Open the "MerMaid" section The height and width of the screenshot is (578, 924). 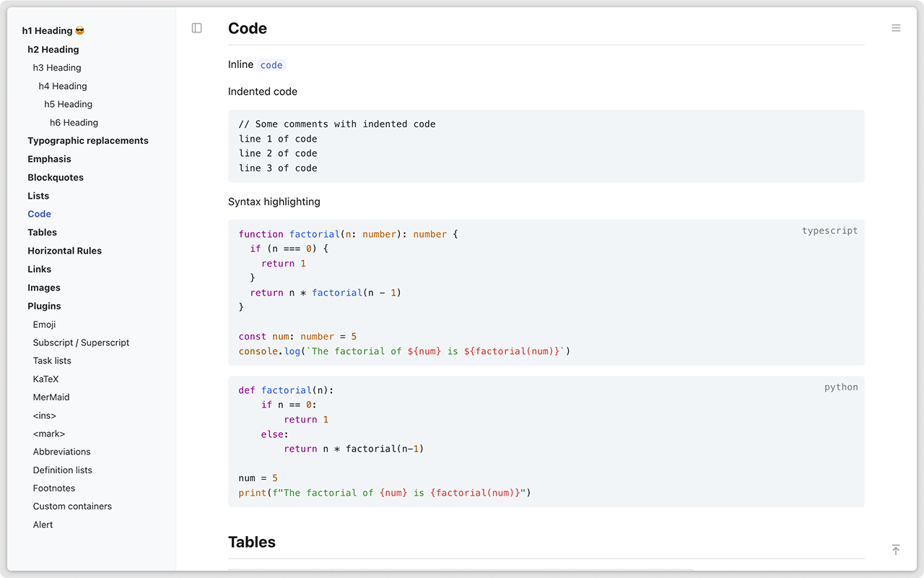(51, 397)
